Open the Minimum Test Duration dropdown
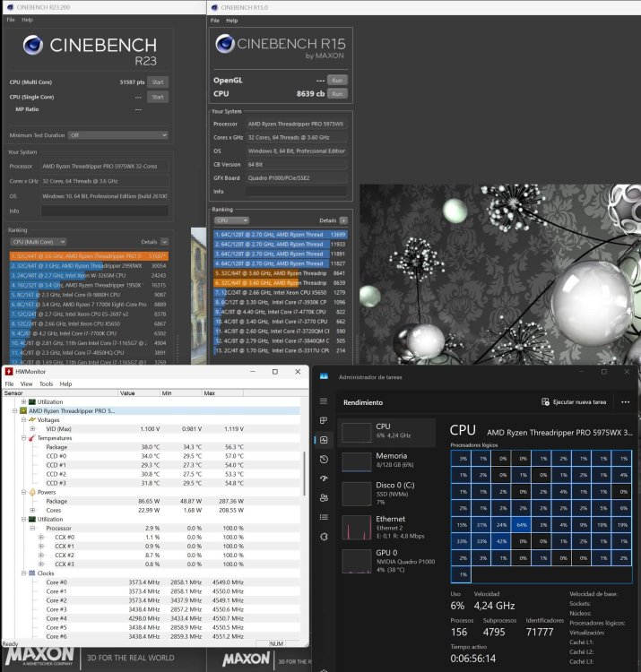The height and width of the screenshot is (672, 641). click(x=118, y=135)
